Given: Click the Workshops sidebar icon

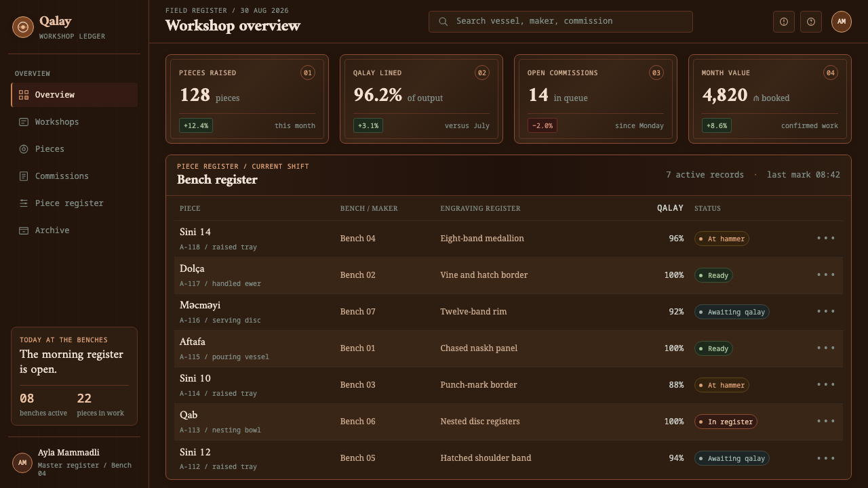Looking at the screenshot, I should coord(24,122).
